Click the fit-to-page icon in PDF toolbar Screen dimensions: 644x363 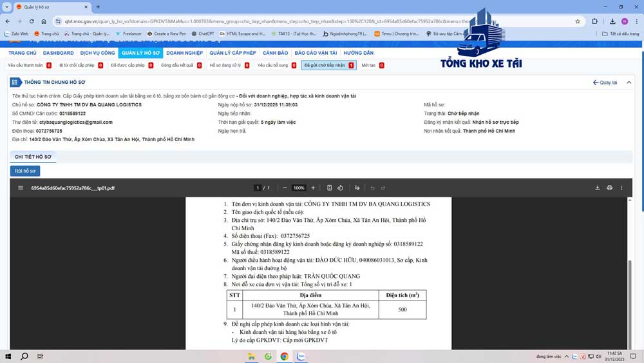click(x=329, y=188)
